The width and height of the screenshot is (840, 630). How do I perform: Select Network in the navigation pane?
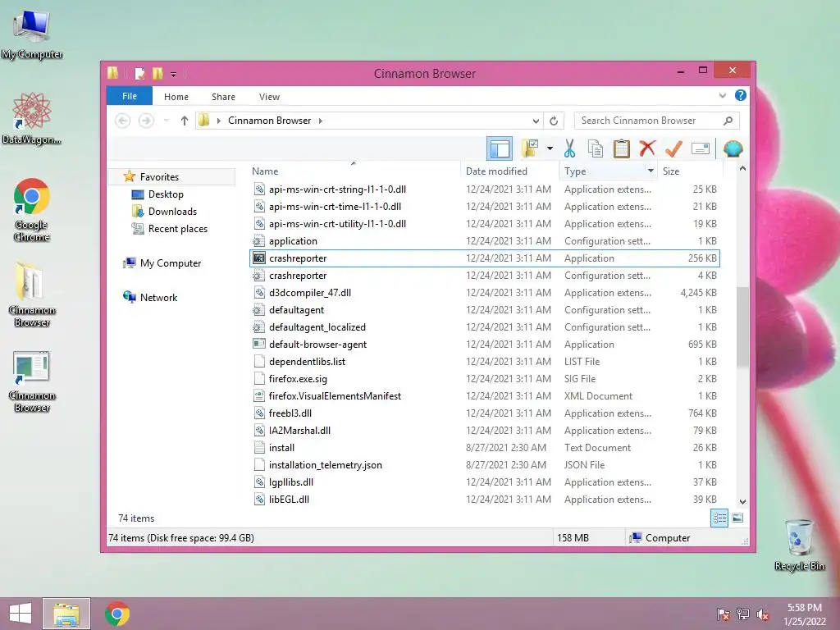[158, 297]
